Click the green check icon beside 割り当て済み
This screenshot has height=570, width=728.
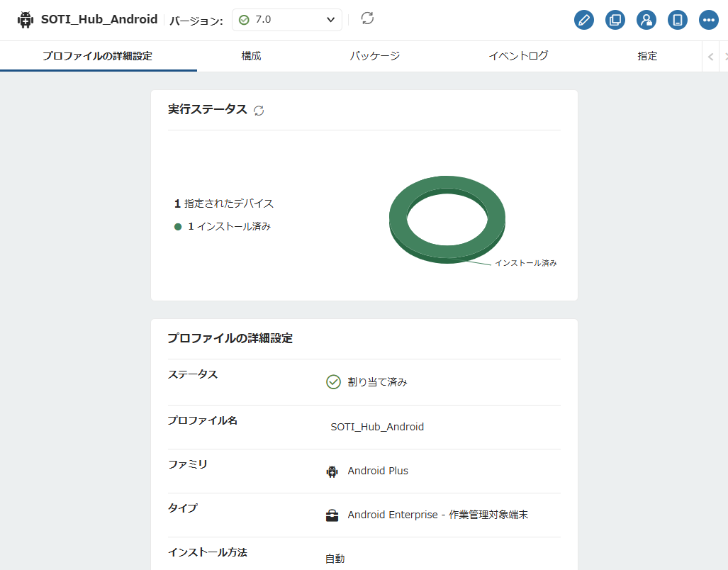coord(333,382)
